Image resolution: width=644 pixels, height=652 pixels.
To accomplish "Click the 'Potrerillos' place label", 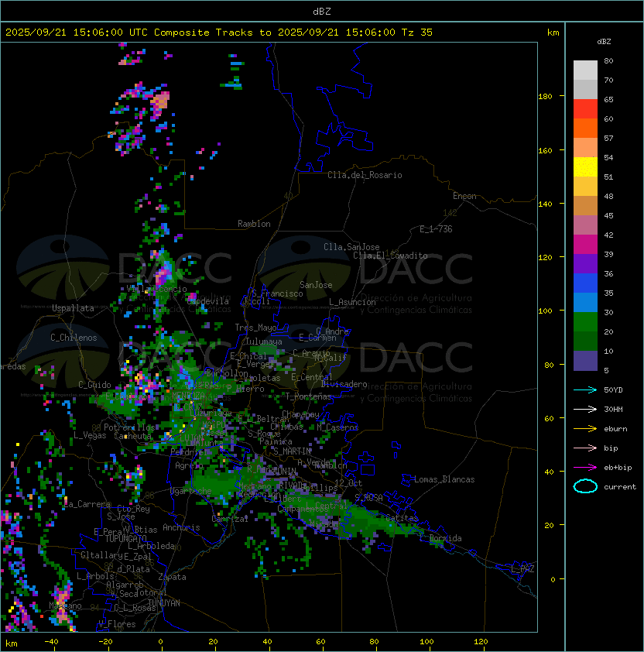I will pos(129,427).
